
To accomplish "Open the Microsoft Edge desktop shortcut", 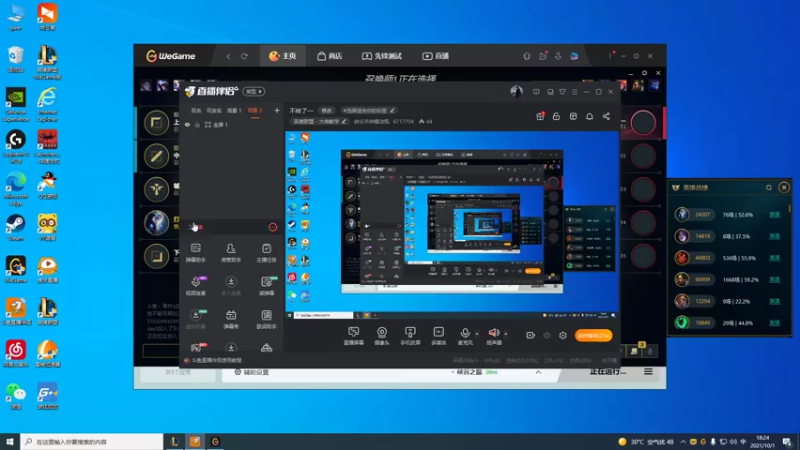I will click(x=16, y=189).
